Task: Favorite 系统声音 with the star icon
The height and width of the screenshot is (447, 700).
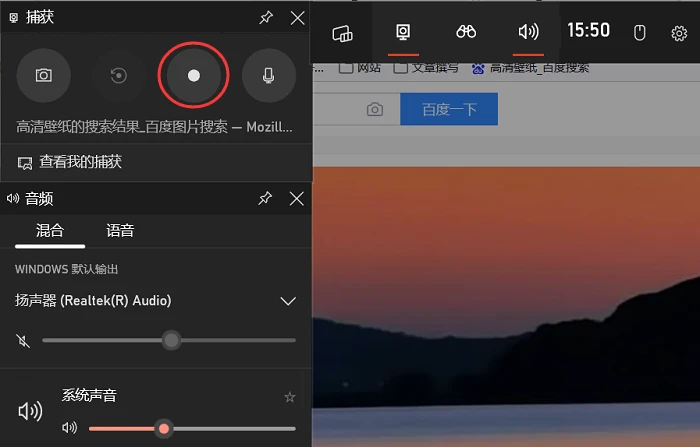Action: tap(290, 397)
